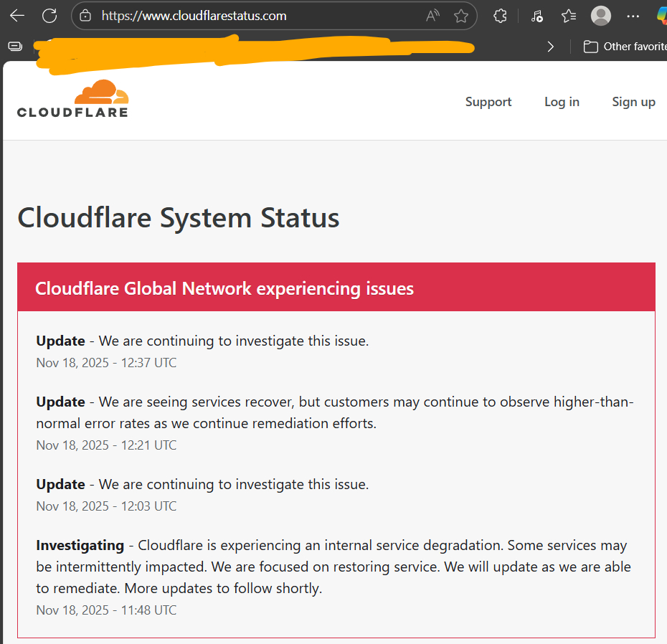Open the Copilot sidebar icon
Viewport: 667px width, 644px height.
pos(661,16)
